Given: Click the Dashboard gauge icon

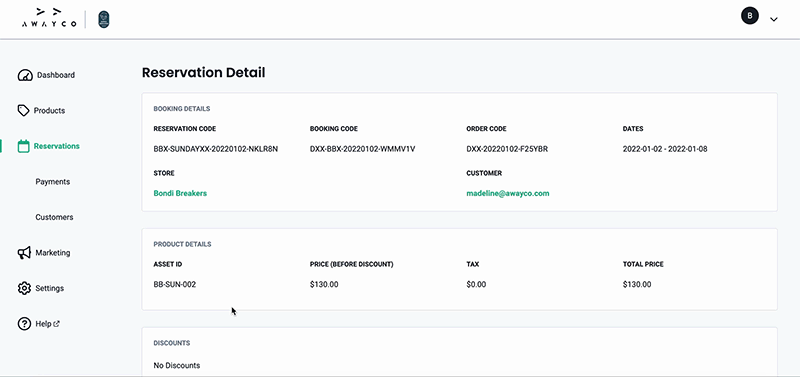Looking at the screenshot, I should tap(24, 75).
